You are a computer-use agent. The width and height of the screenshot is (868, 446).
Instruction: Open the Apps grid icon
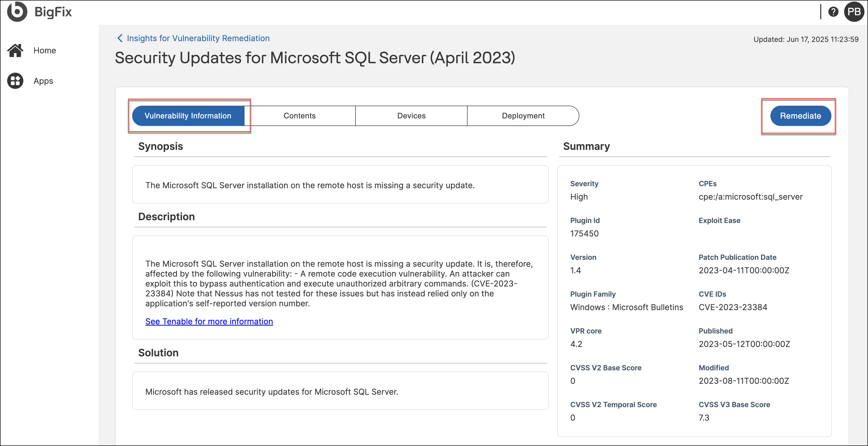(15, 81)
